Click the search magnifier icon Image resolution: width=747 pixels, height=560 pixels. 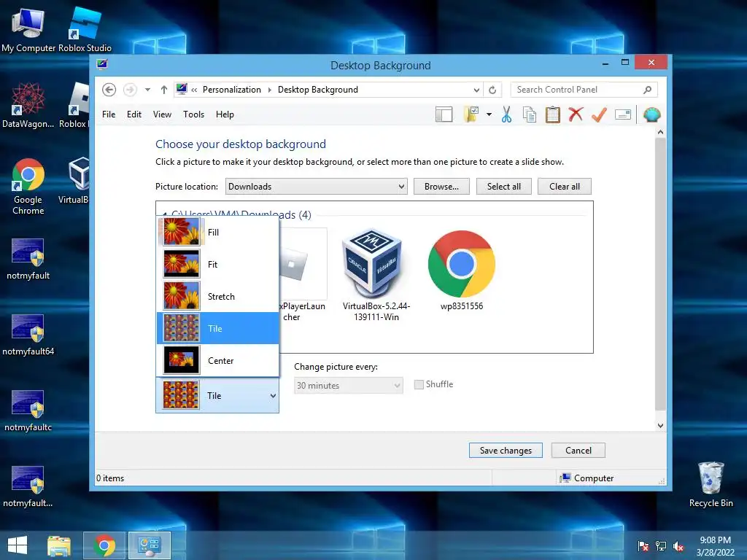647,90
